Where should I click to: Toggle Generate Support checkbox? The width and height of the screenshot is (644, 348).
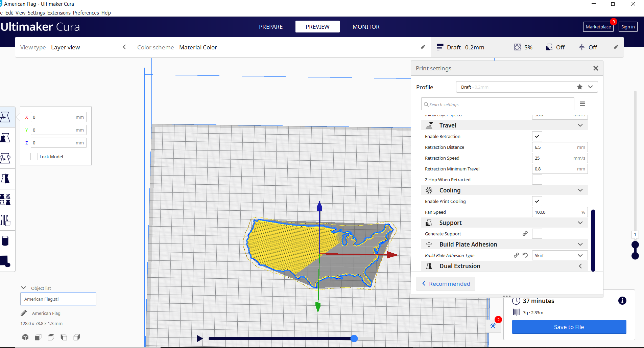[537, 234]
